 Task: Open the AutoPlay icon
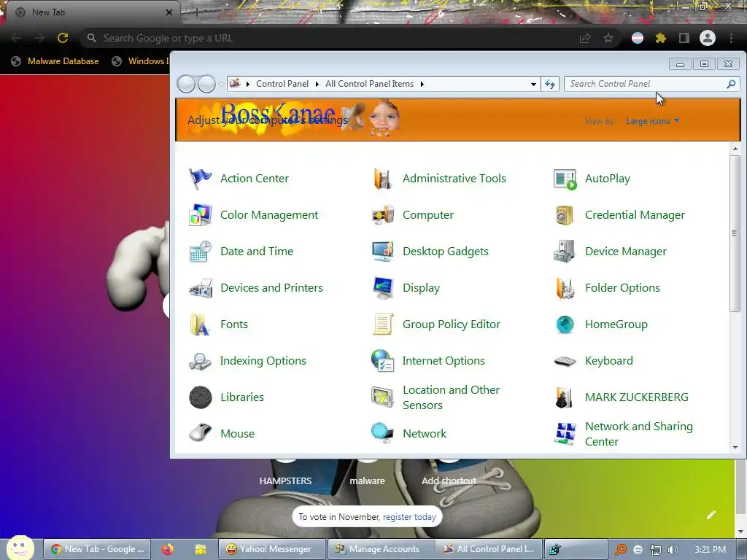click(565, 179)
